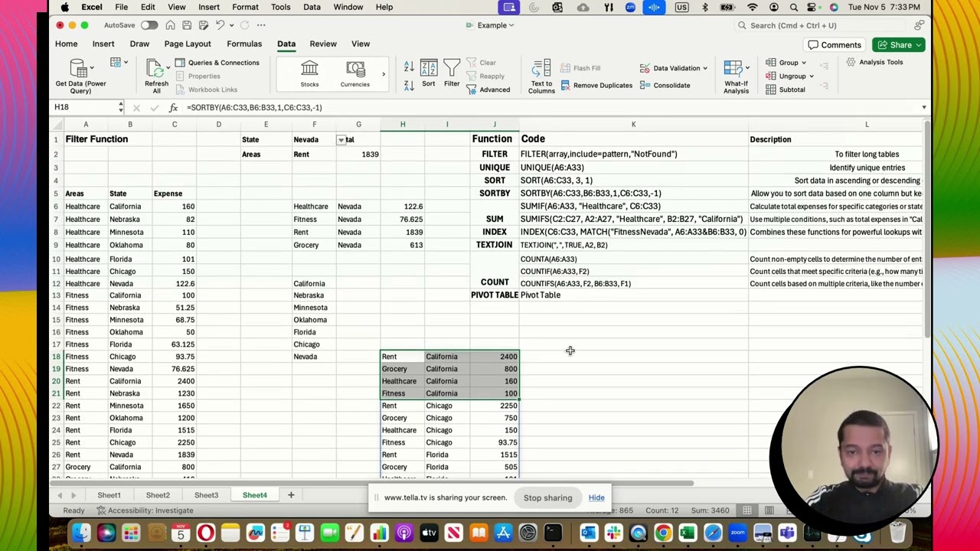The height and width of the screenshot is (551, 980).
Task: Click the insert function fx icon
Action: pos(173,108)
